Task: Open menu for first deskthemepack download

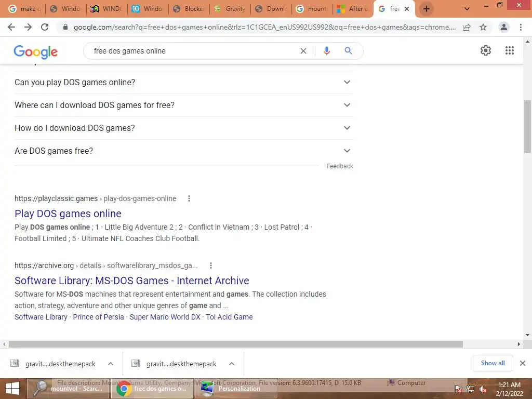Action: (x=111, y=364)
